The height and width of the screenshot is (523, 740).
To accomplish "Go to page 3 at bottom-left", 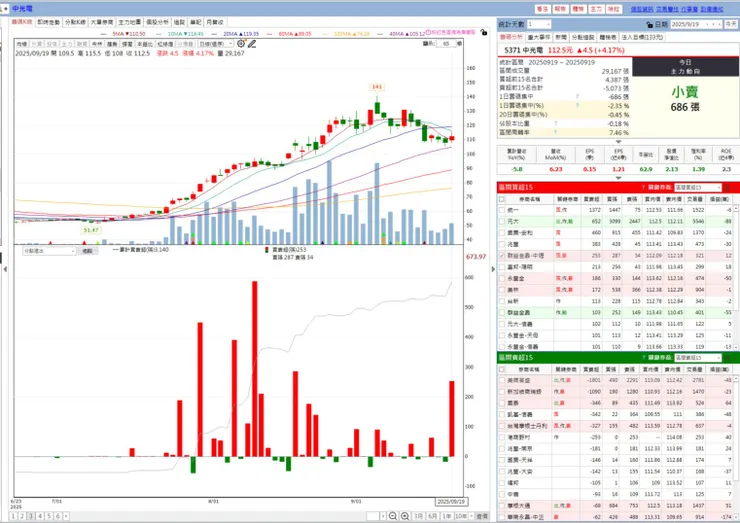I will [x=31, y=516].
